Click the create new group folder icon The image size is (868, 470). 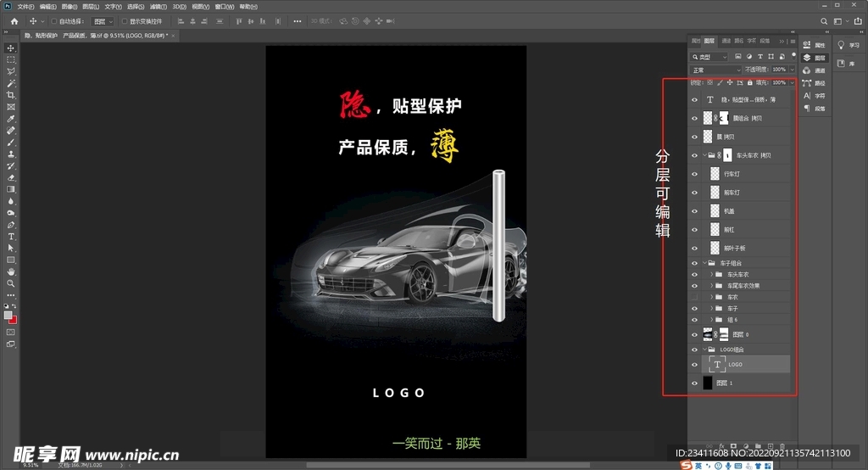click(758, 445)
